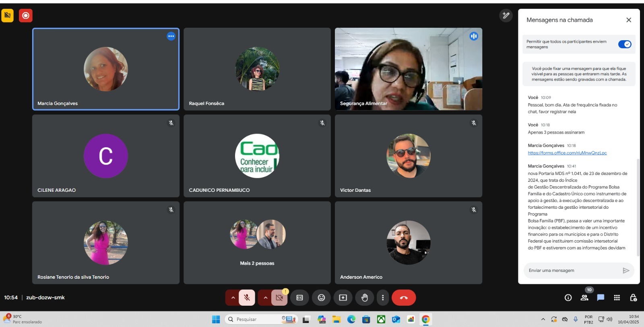The width and height of the screenshot is (644, 327).
Task: Turn on closed captions
Action: 299,298
